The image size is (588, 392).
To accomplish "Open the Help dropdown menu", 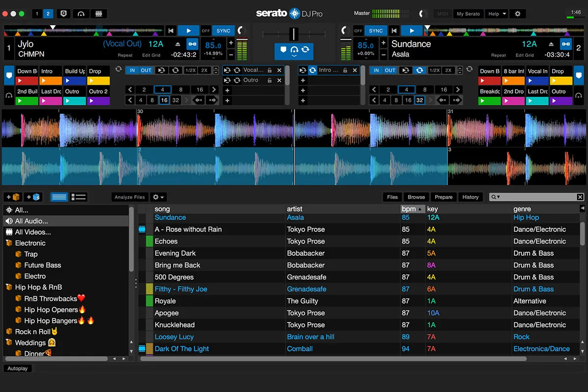I will tap(496, 14).
